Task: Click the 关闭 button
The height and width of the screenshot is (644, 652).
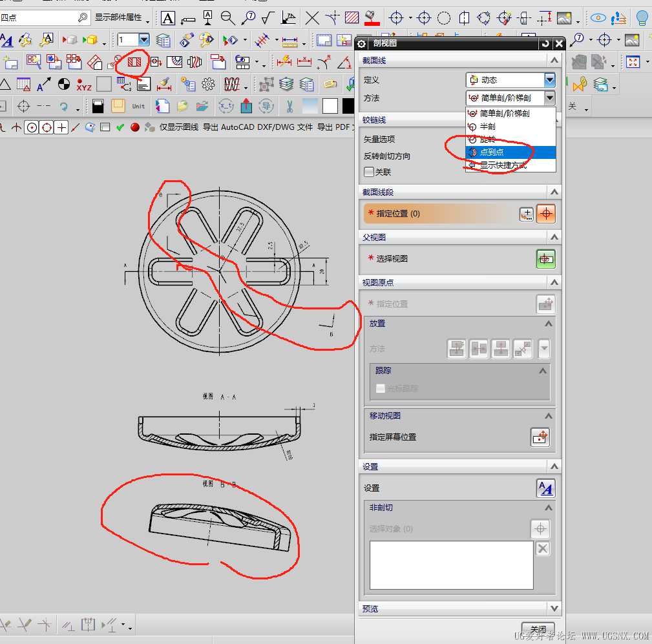Action: coord(538,629)
